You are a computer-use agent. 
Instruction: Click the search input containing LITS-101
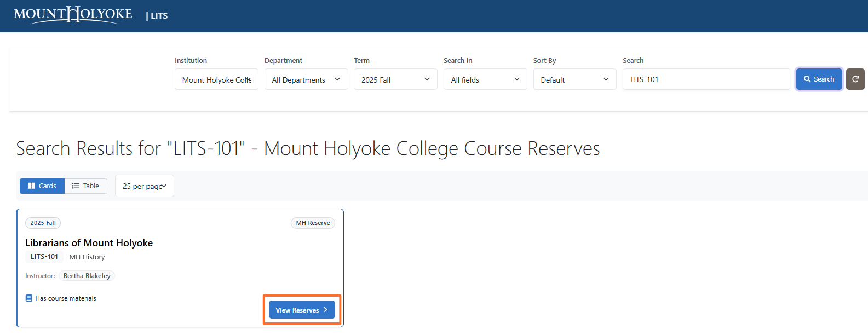coord(706,79)
